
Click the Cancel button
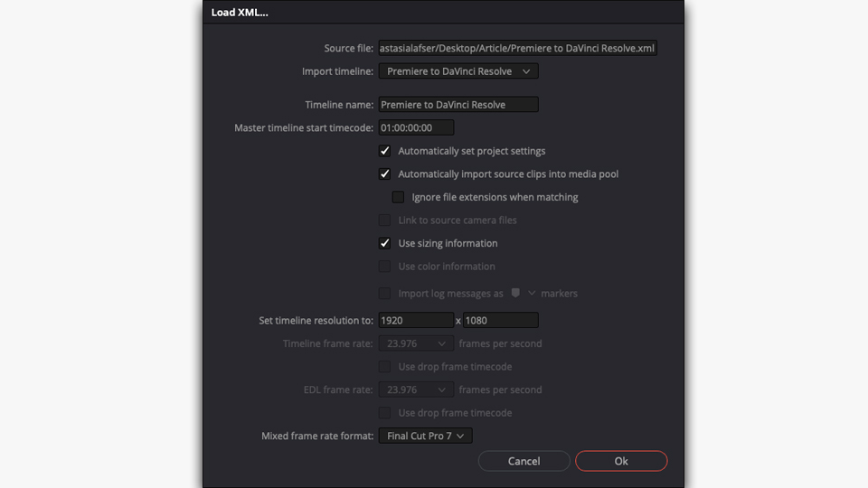(x=524, y=461)
